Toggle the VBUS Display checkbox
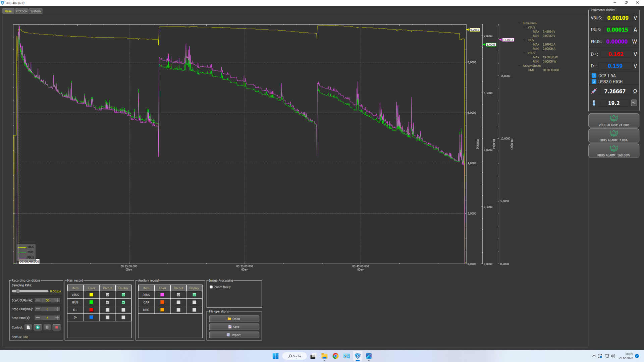 pos(123,295)
